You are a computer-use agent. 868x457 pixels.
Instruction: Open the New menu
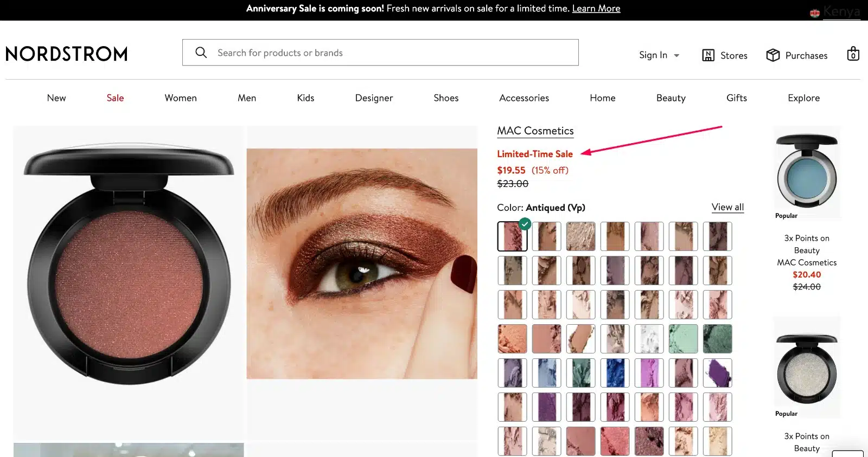pos(56,98)
